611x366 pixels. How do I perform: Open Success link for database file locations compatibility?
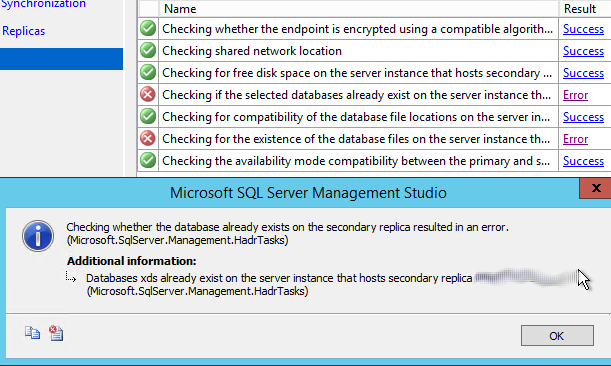coord(583,117)
